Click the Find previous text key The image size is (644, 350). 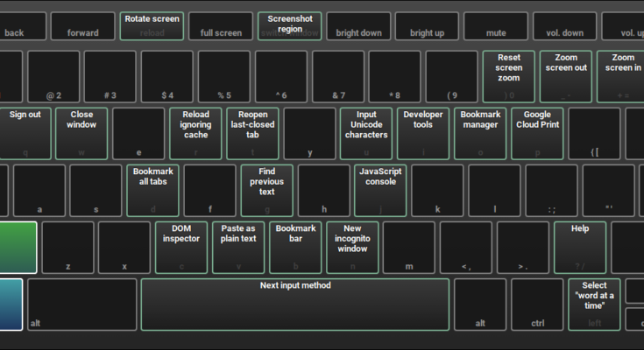pyautogui.click(x=267, y=190)
